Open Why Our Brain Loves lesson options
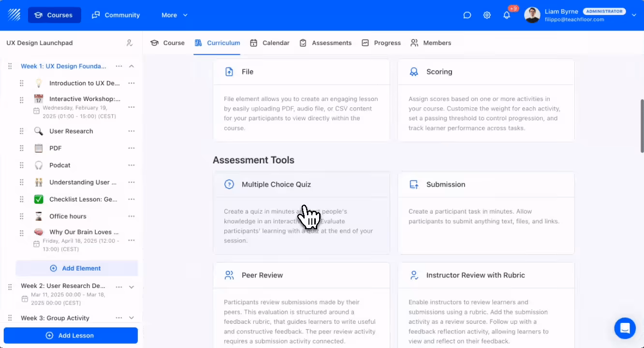Viewport: 644px width, 348px height. (x=132, y=240)
